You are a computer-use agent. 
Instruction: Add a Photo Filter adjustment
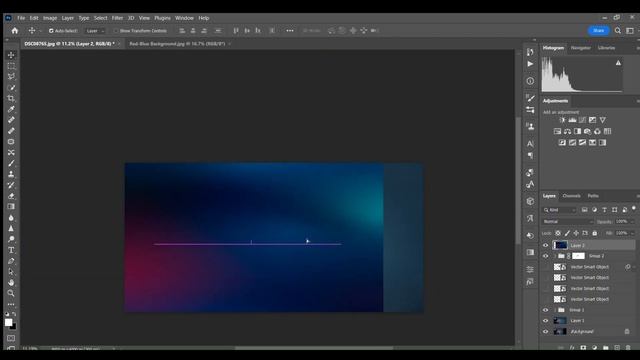pyautogui.click(x=587, y=131)
